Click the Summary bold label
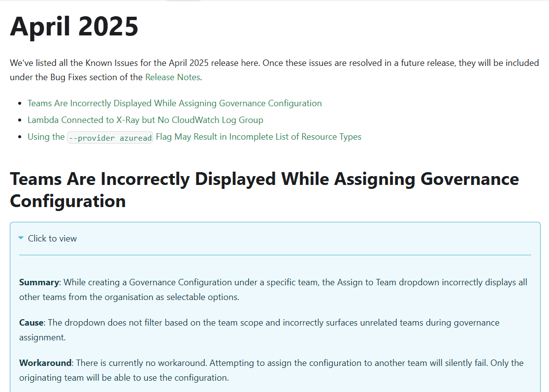This screenshot has width=549, height=392. (x=39, y=282)
